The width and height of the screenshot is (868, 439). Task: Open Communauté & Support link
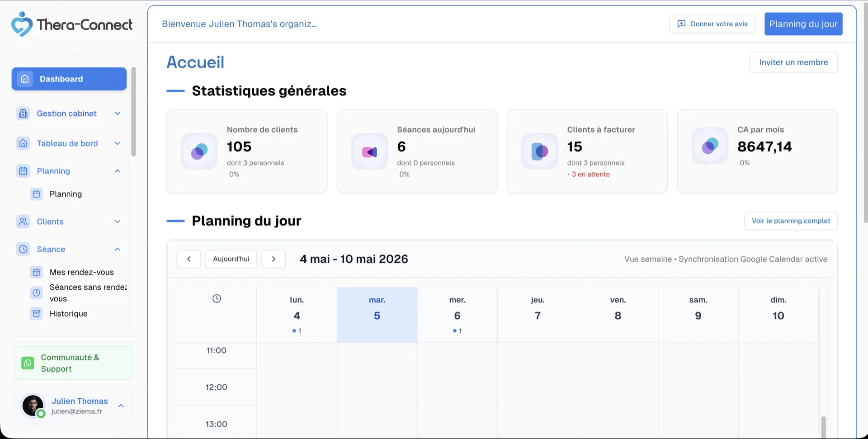click(73, 363)
